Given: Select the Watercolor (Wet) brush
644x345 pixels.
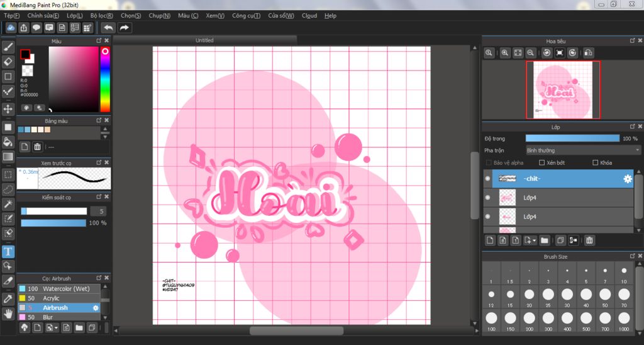Looking at the screenshot, I should 59,289.
